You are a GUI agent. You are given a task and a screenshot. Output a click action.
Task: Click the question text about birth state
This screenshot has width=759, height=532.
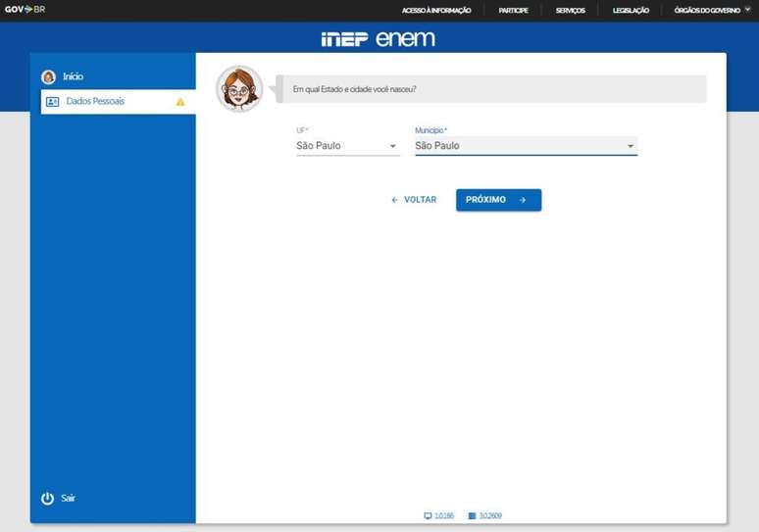pyautogui.click(x=354, y=89)
